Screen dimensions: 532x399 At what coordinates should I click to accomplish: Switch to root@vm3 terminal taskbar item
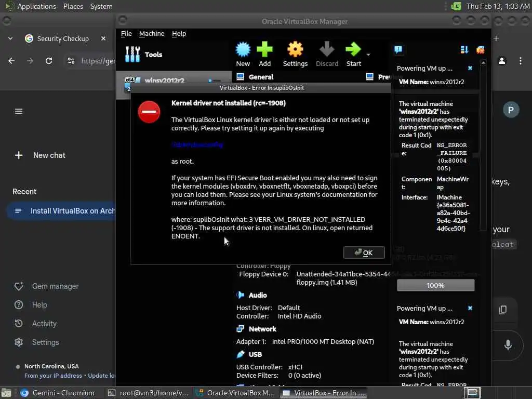click(148, 393)
